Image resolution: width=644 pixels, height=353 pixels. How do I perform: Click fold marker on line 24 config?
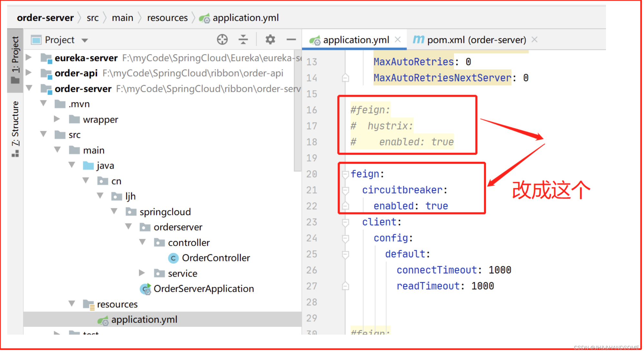click(x=345, y=239)
